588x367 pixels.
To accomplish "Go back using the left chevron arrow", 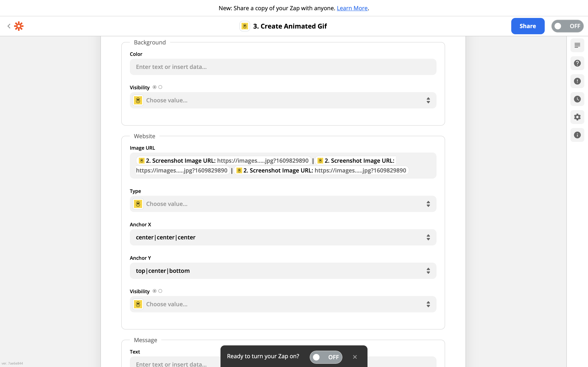I will pyautogui.click(x=9, y=26).
